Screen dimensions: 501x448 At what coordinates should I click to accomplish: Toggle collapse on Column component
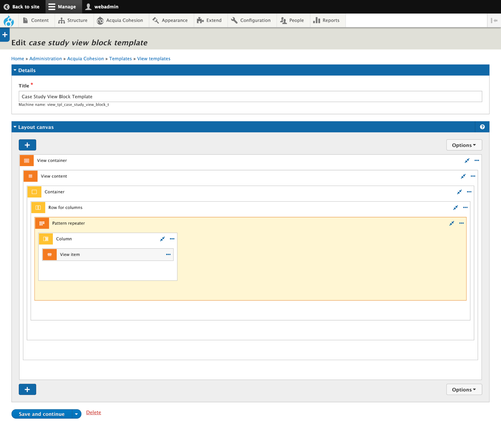[162, 239]
